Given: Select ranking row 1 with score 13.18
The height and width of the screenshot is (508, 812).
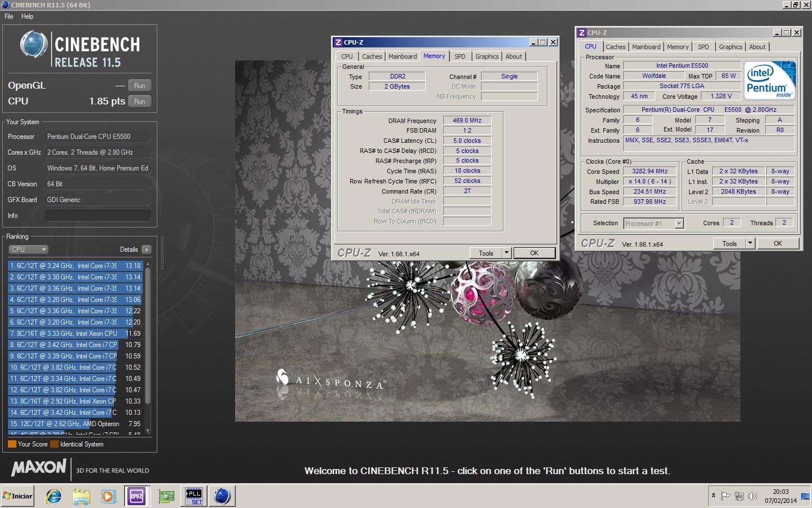Looking at the screenshot, I should (76, 266).
